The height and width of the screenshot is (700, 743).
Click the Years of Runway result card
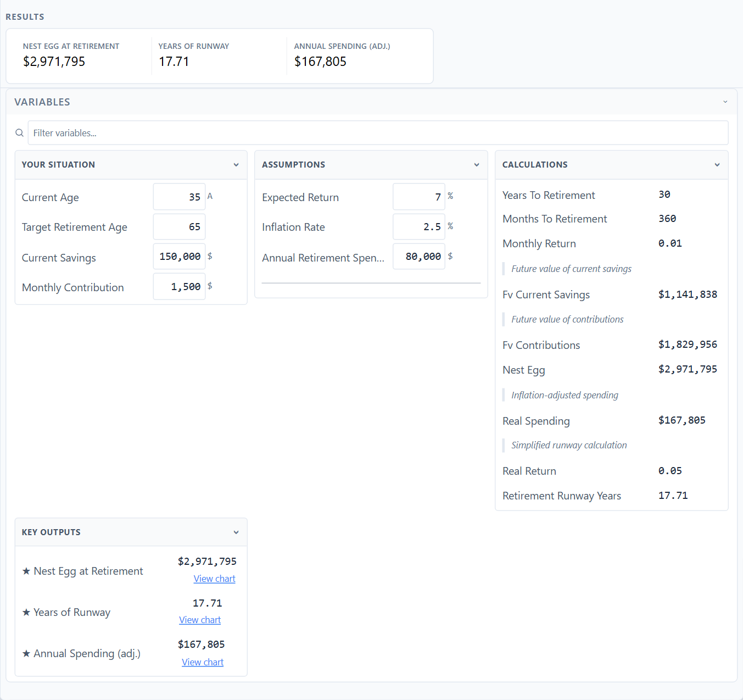coord(219,55)
